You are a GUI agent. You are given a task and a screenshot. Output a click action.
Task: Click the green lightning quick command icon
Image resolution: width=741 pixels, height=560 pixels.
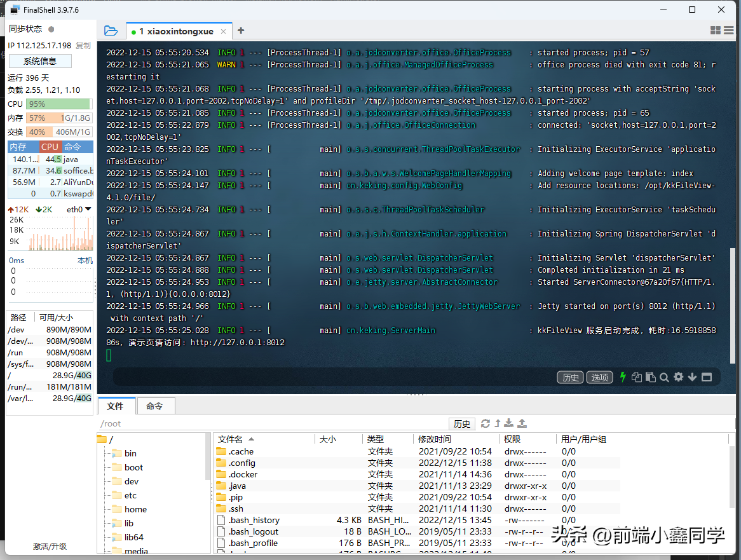623,377
